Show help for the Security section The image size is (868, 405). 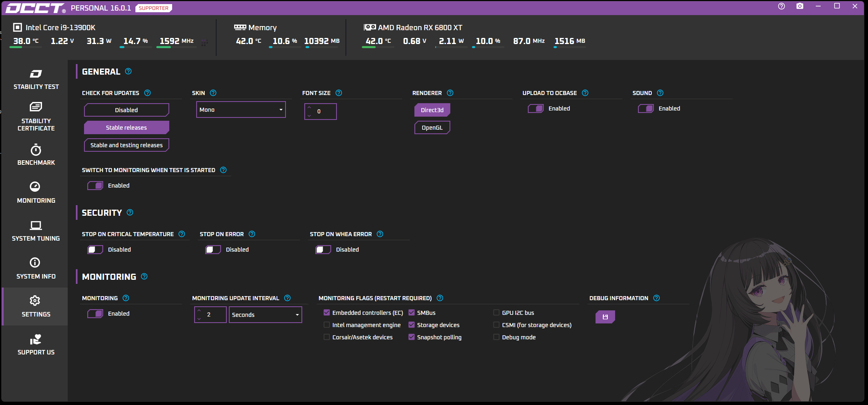point(130,212)
